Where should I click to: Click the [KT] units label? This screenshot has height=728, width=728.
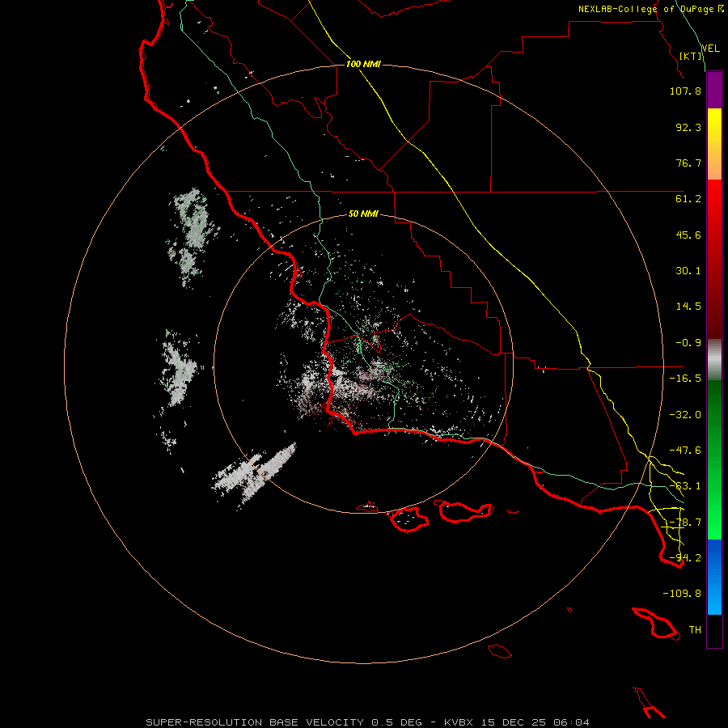691,56
